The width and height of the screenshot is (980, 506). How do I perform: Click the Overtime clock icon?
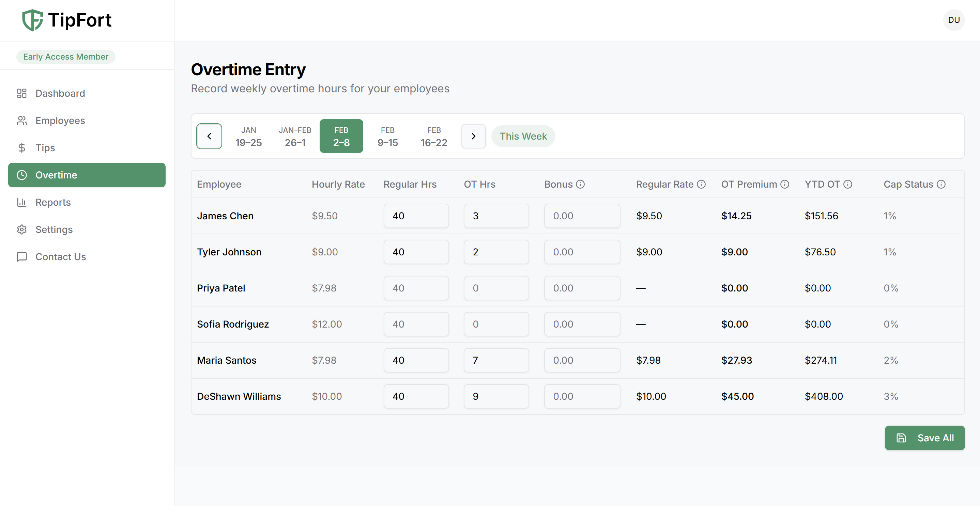coord(22,175)
